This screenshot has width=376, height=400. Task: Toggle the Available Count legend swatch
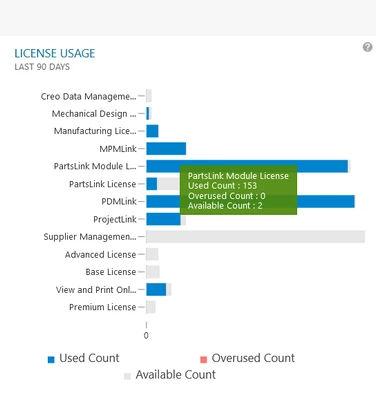pyautogui.click(x=127, y=376)
